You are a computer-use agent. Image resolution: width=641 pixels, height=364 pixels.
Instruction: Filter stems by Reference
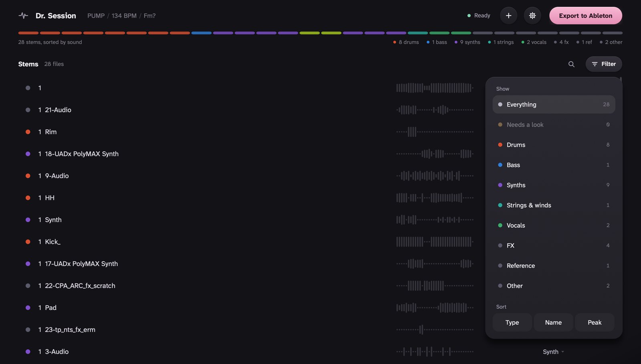click(x=554, y=265)
